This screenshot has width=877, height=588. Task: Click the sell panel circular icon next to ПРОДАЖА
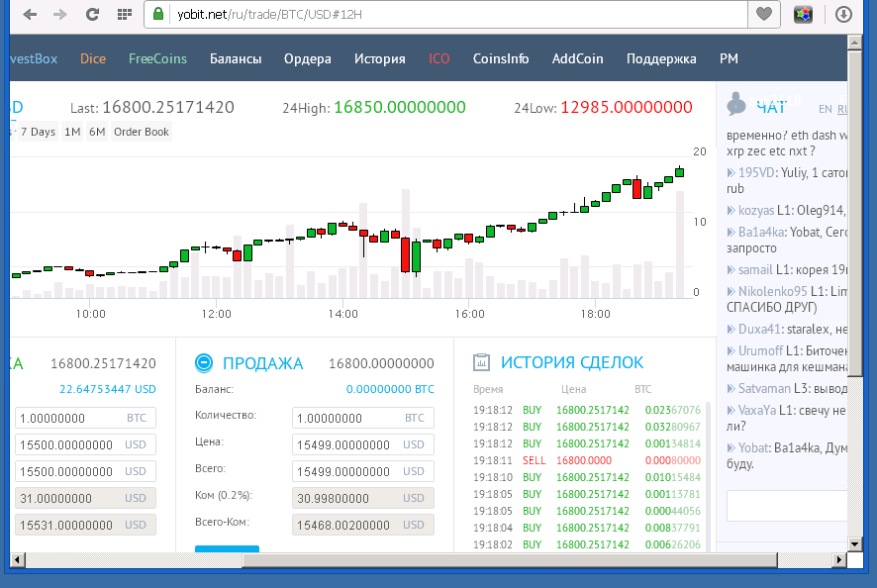pos(204,363)
